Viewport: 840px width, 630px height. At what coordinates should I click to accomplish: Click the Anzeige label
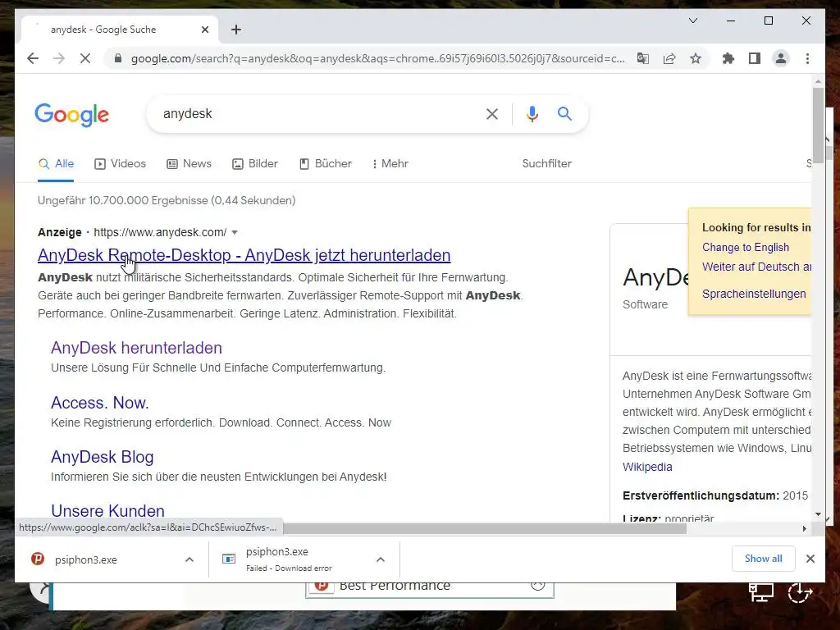tap(59, 232)
